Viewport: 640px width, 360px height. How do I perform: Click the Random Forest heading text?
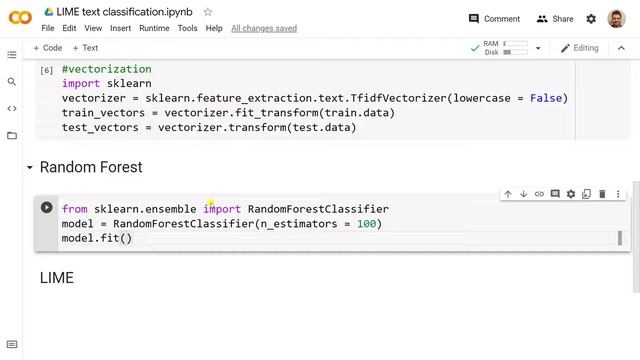coord(91,167)
